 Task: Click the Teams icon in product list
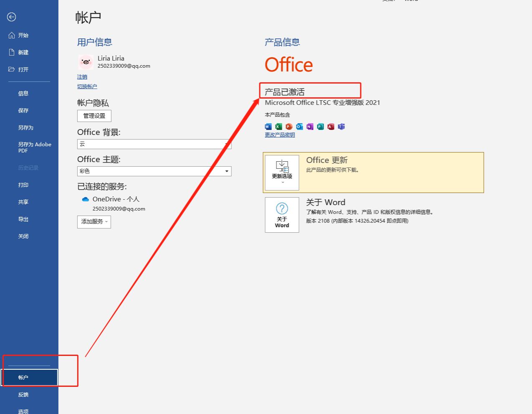point(341,127)
